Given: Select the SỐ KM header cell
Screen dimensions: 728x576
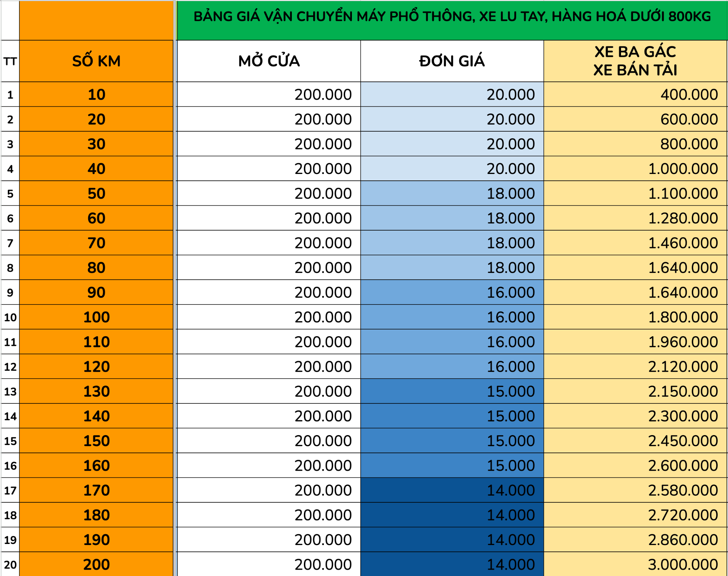Looking at the screenshot, I should [96, 61].
